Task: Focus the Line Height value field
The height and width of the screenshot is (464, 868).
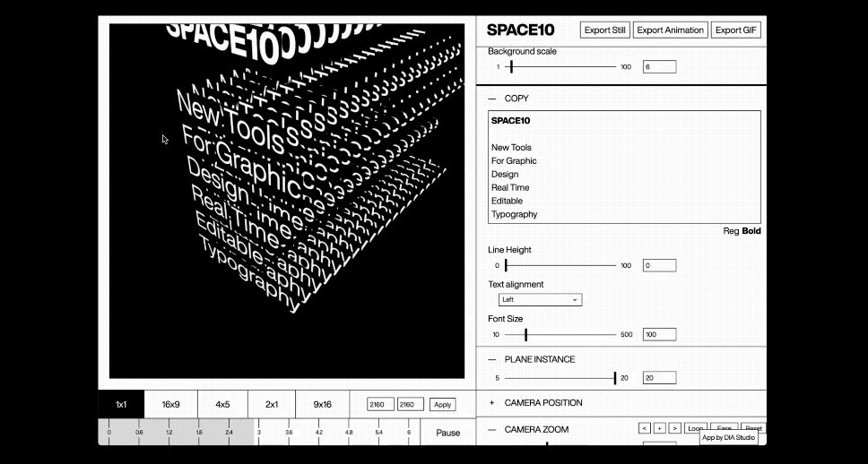Action: pos(659,265)
